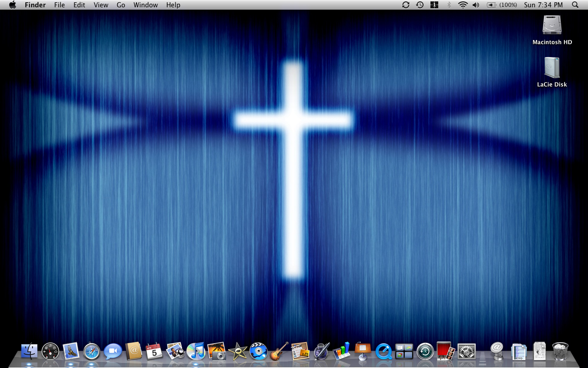Launch iPhoto from the Dock
This screenshot has width=588, height=368.
coord(216,352)
